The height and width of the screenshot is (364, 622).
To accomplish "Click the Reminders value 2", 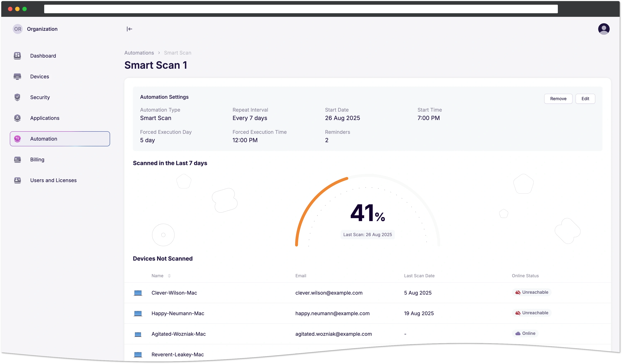I will [327, 140].
